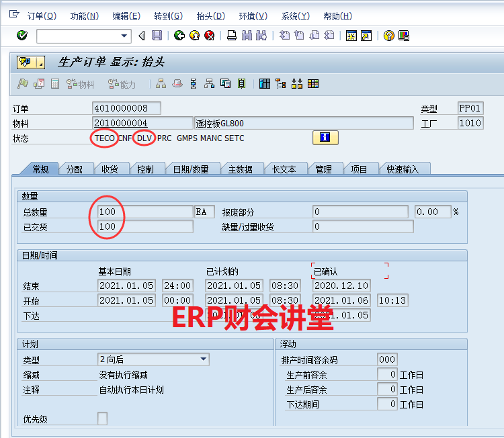Expand the services dropdown beside title
The image size is (504, 438).
point(40,62)
